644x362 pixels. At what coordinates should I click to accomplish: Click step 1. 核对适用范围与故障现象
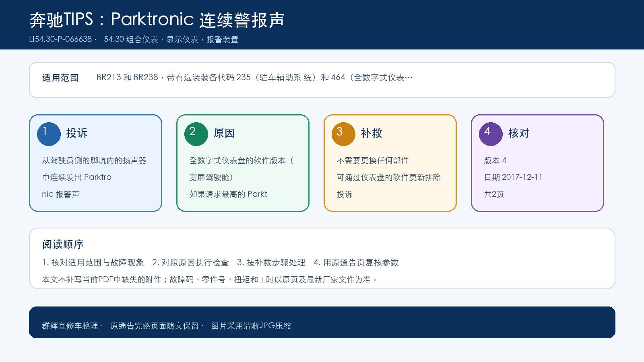pyautogui.click(x=93, y=263)
